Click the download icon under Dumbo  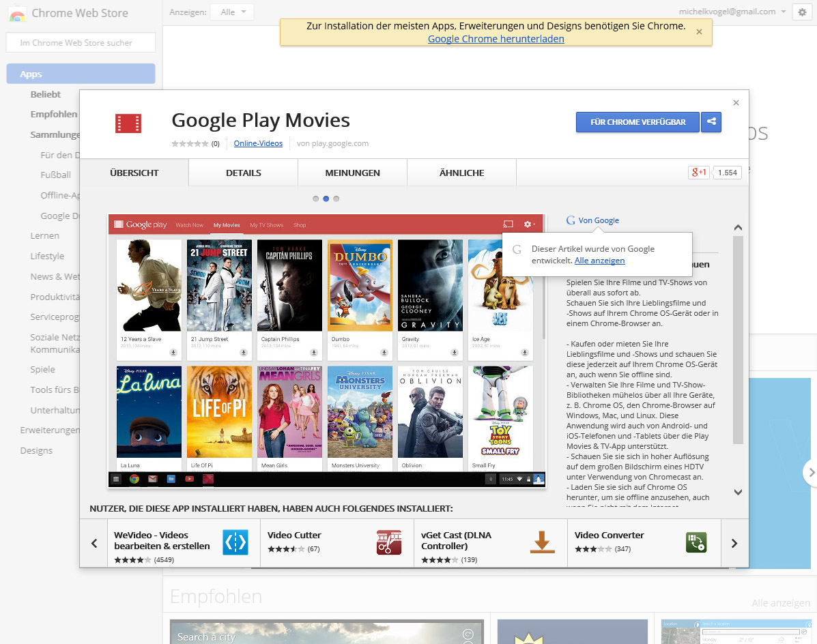coord(384,353)
